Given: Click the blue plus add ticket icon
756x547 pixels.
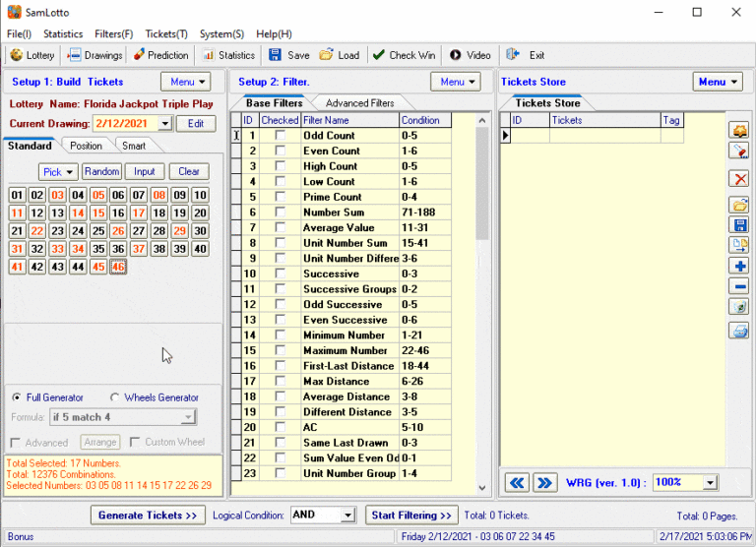Looking at the screenshot, I should 739,266.
